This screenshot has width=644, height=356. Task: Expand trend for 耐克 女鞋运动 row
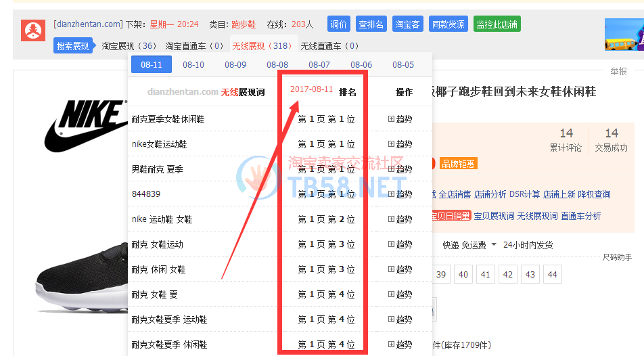400,244
